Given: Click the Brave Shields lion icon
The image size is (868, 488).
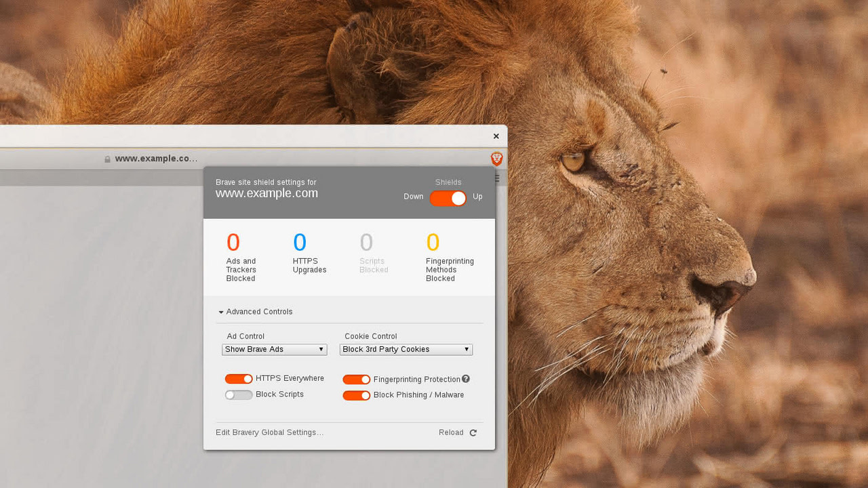Looking at the screenshot, I should pyautogui.click(x=496, y=158).
